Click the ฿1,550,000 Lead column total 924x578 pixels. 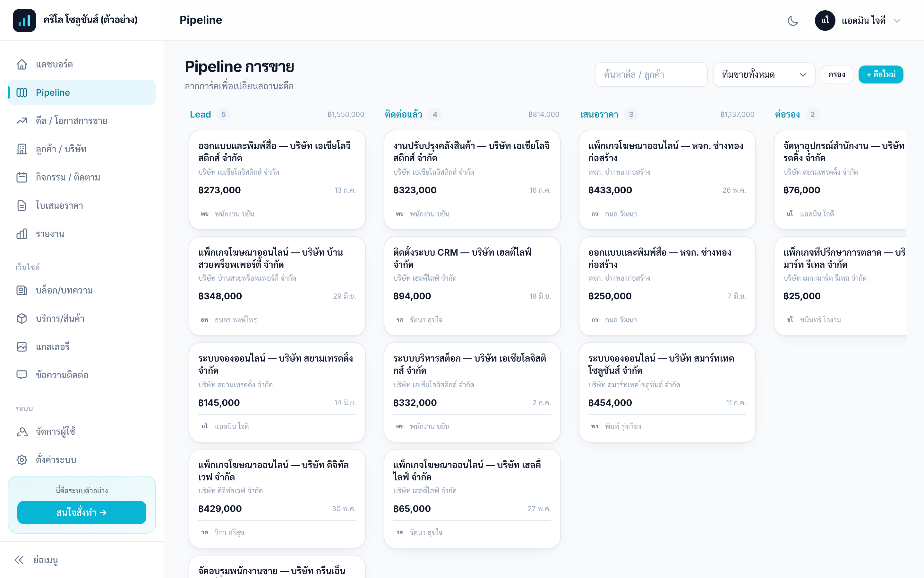(x=346, y=114)
